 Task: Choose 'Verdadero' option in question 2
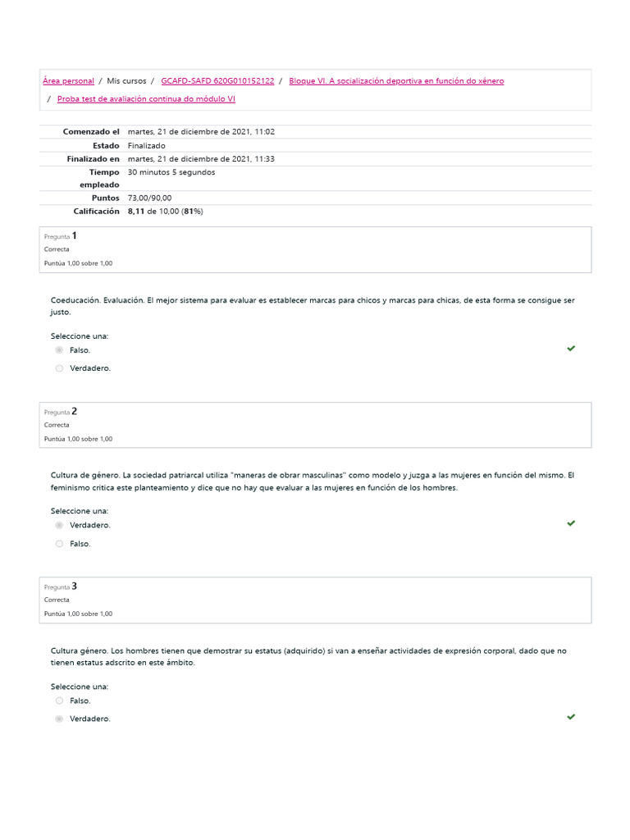pos(59,526)
